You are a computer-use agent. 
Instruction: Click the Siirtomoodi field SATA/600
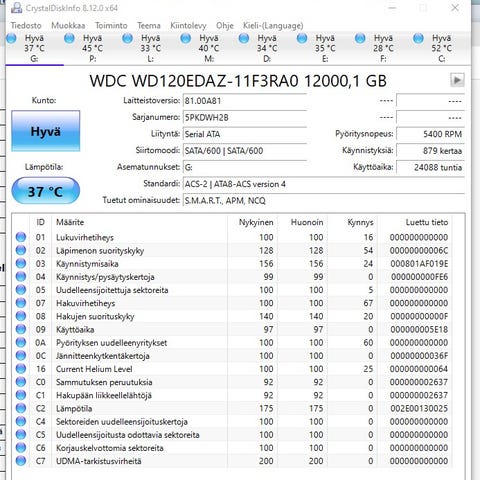[x=245, y=151]
